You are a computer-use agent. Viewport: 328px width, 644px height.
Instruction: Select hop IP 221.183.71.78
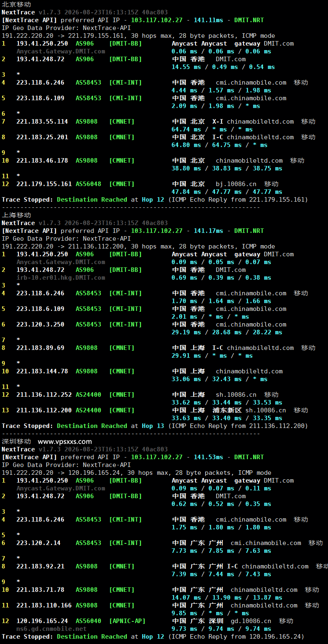pyautogui.click(x=40, y=590)
